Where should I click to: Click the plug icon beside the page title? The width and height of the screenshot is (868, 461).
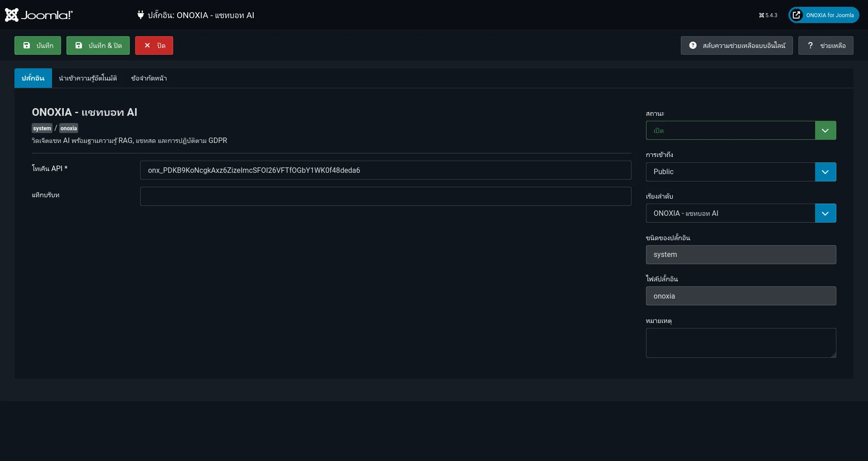[x=141, y=15]
